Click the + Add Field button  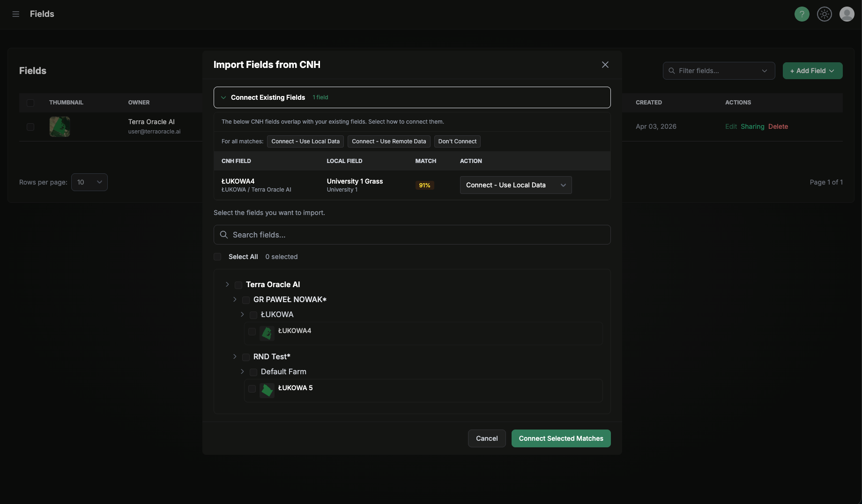click(x=812, y=71)
